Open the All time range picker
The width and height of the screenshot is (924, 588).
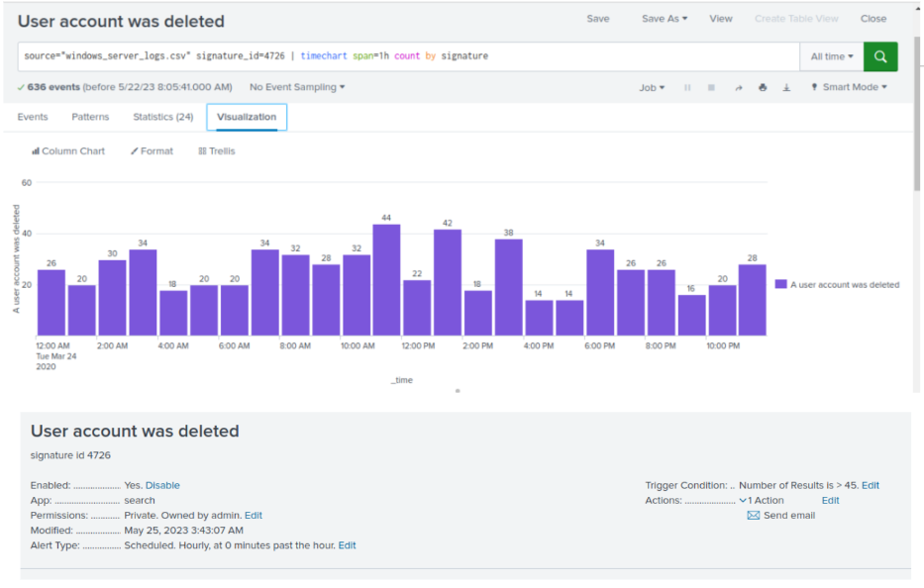832,56
